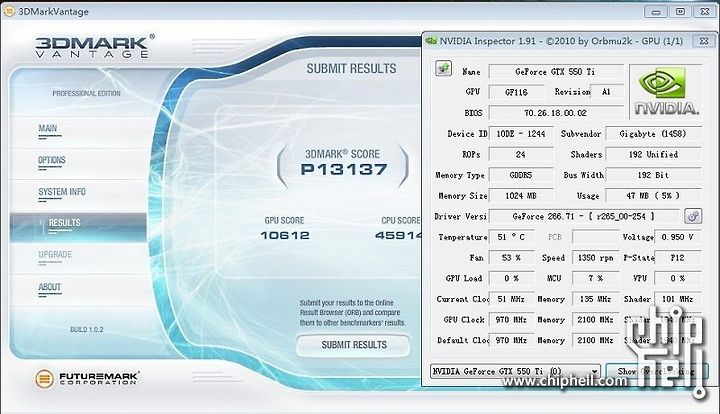Image resolution: width=720 pixels, height=414 pixels.
Task: Click the NVIDIA logo in Inspector
Action: (666, 92)
